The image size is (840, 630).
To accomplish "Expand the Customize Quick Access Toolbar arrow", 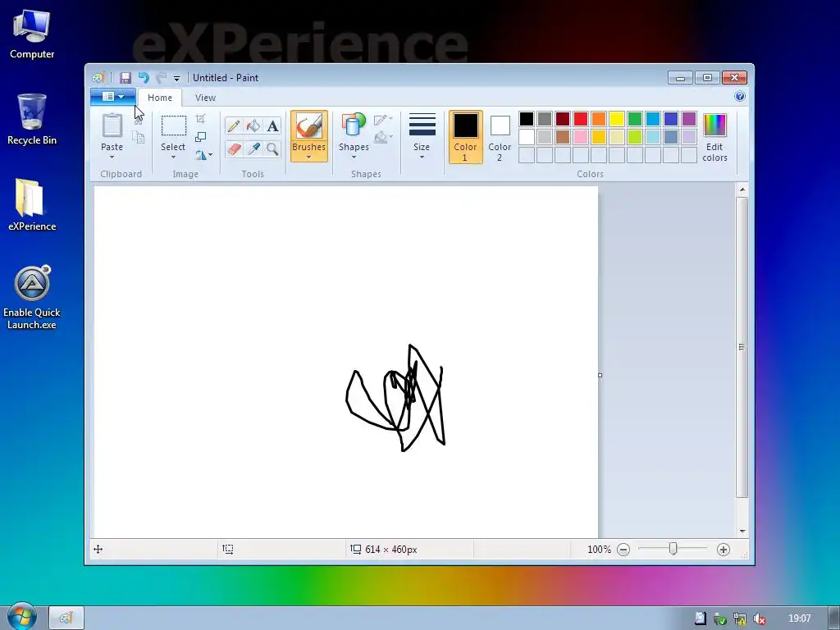I will pyautogui.click(x=177, y=79).
